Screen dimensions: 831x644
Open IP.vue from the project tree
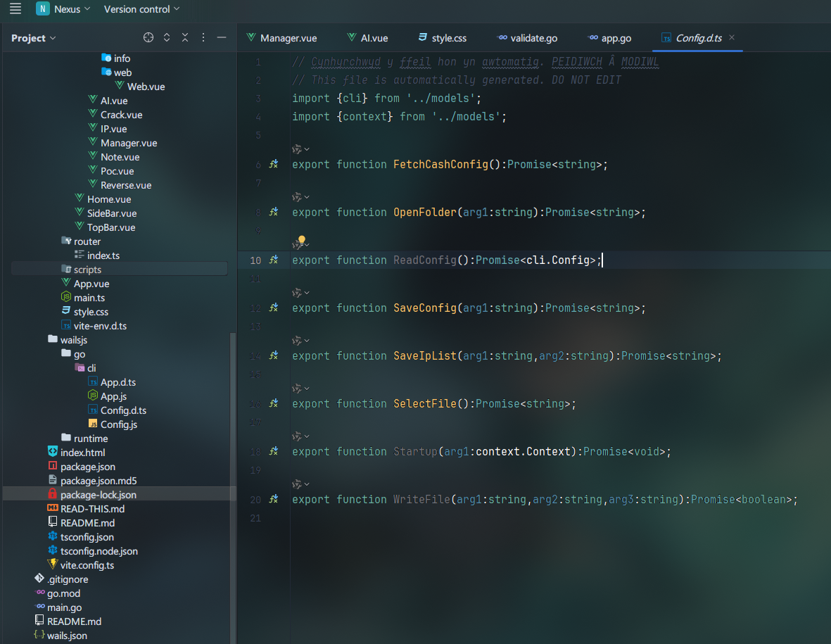tap(108, 129)
